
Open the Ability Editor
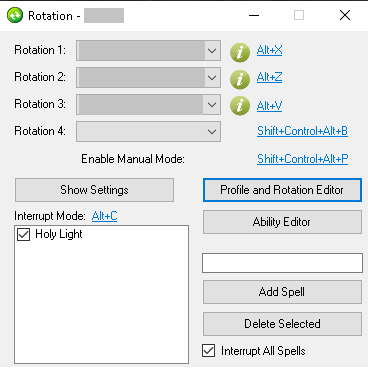(282, 222)
